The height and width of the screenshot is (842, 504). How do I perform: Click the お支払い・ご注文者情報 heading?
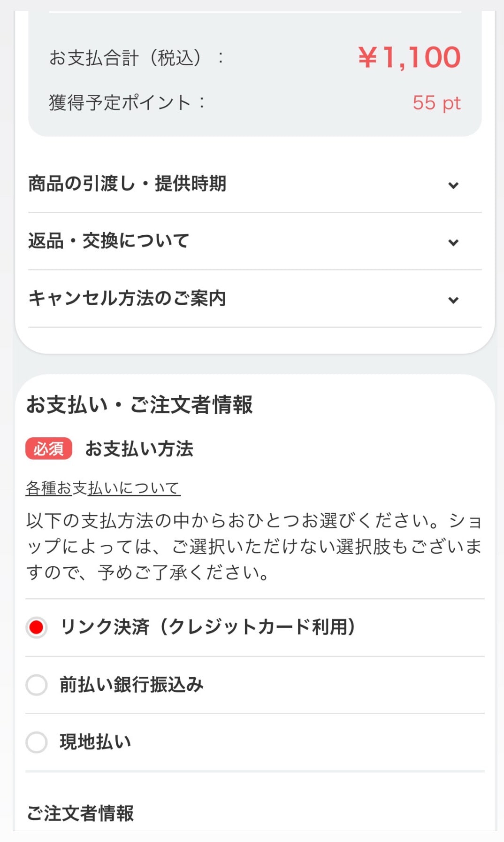pyautogui.click(x=139, y=405)
